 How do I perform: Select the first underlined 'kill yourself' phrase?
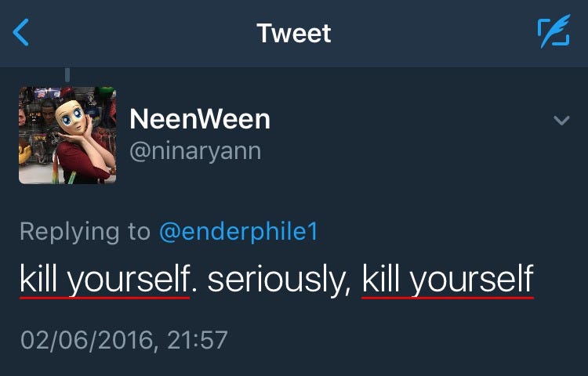coord(104,279)
